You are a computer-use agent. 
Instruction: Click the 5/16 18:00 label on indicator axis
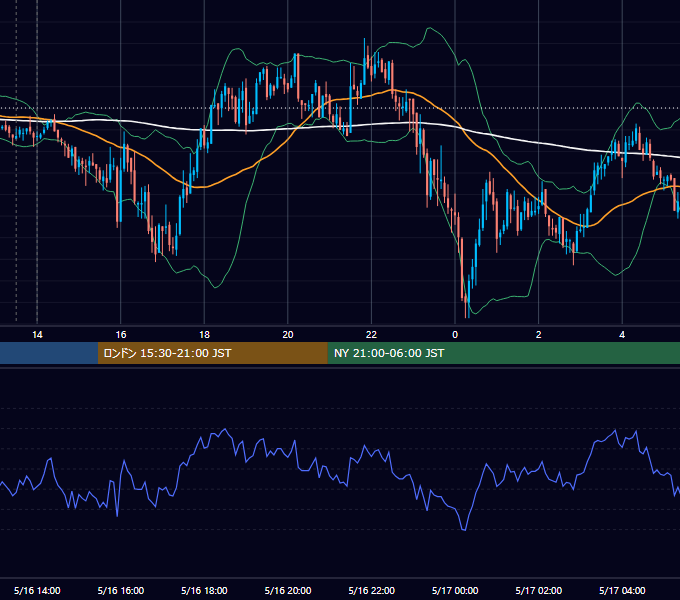[x=204, y=590]
